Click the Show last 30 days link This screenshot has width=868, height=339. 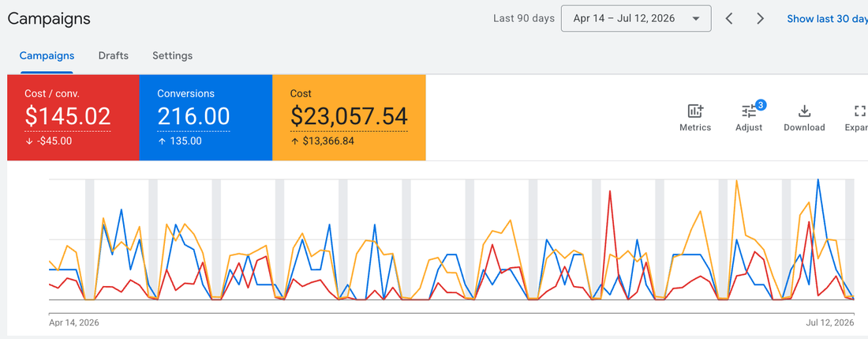827,18
